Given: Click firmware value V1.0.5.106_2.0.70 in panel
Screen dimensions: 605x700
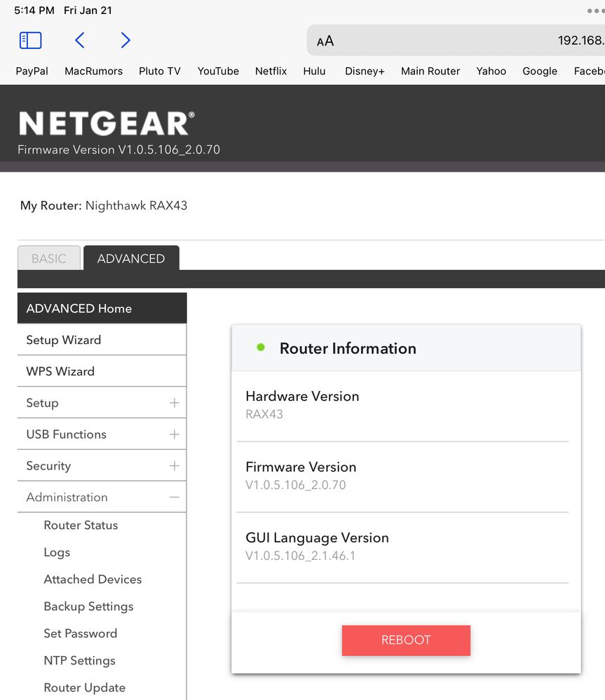Looking at the screenshot, I should [x=296, y=485].
